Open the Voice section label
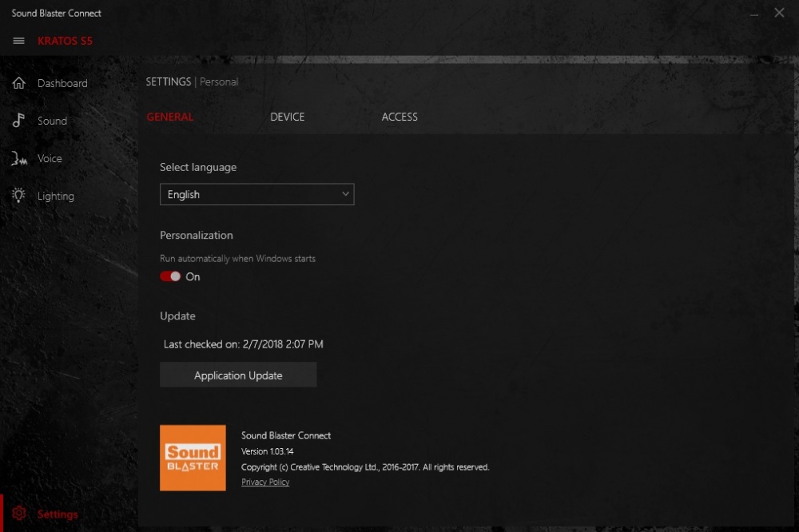Viewport: 799px width, 532px height. coord(50,158)
